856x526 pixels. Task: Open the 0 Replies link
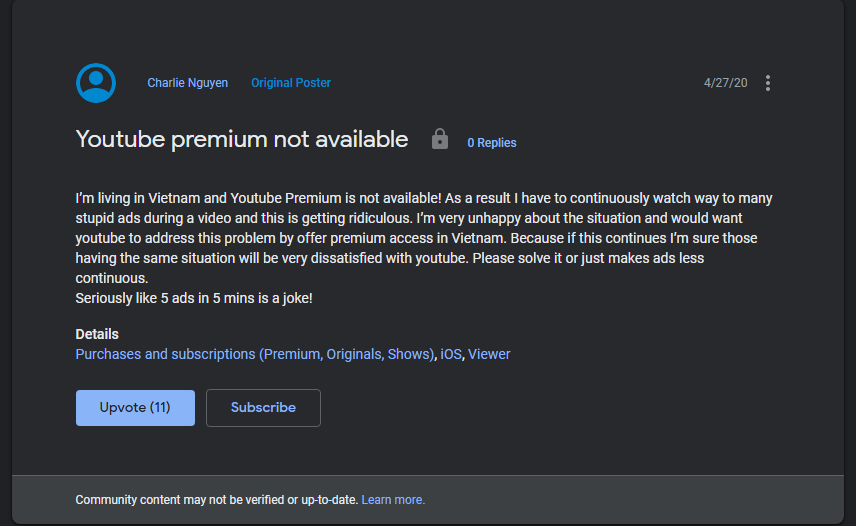click(492, 143)
